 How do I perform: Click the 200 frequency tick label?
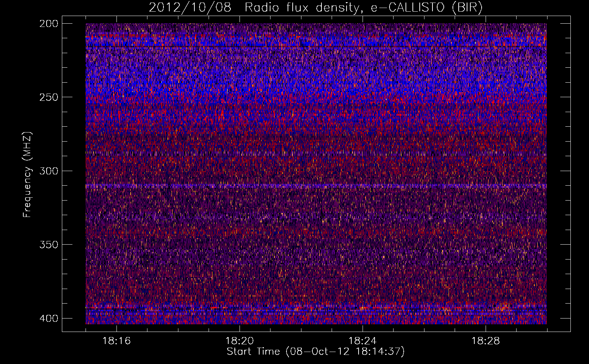point(48,24)
